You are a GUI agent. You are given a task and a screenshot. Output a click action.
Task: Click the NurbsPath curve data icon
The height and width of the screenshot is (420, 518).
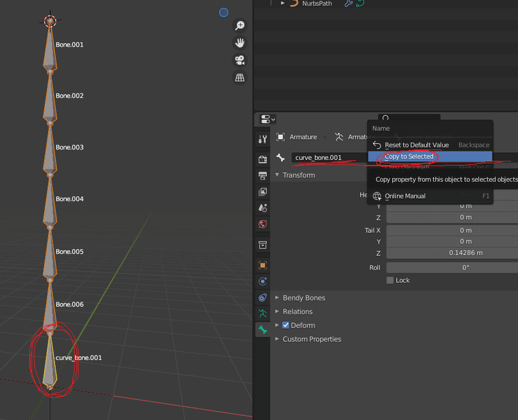point(360,3)
